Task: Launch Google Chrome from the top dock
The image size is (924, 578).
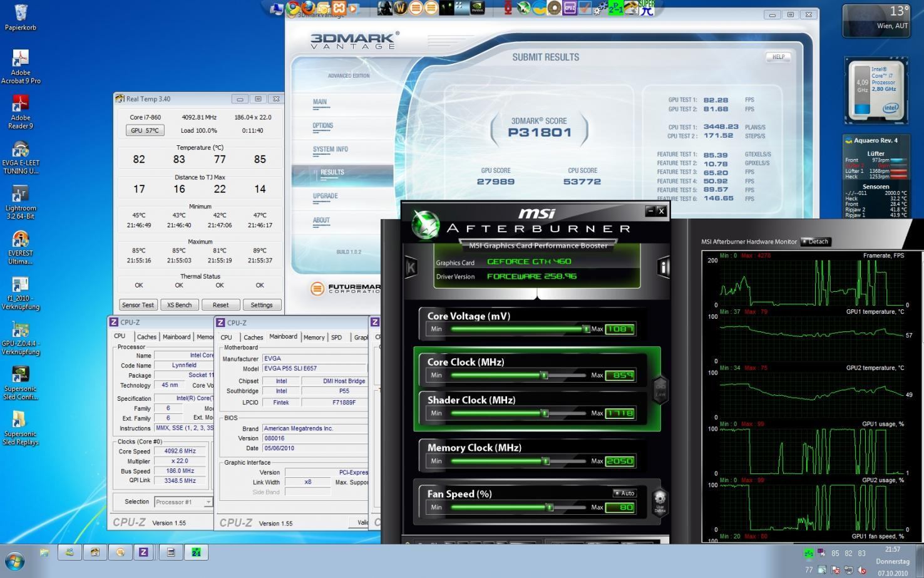Action: [x=292, y=8]
